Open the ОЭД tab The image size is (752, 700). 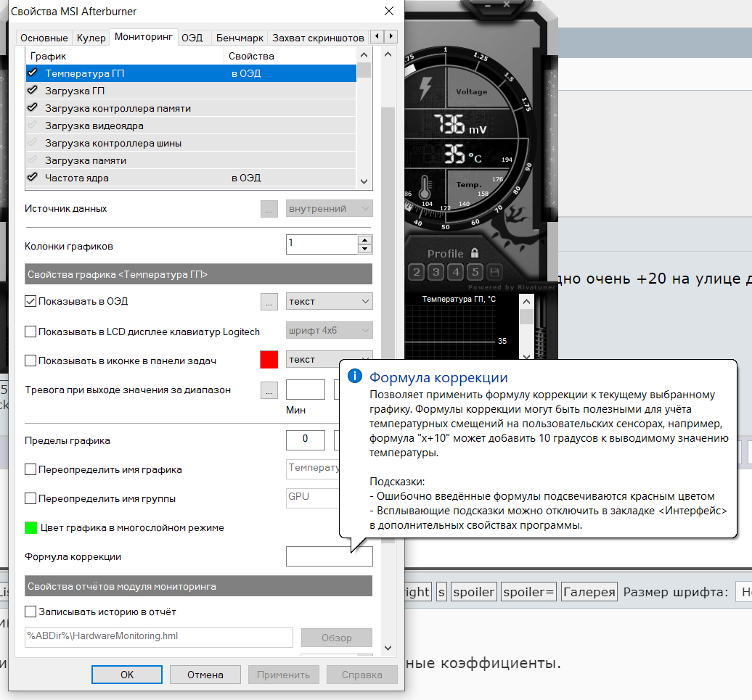(x=192, y=38)
